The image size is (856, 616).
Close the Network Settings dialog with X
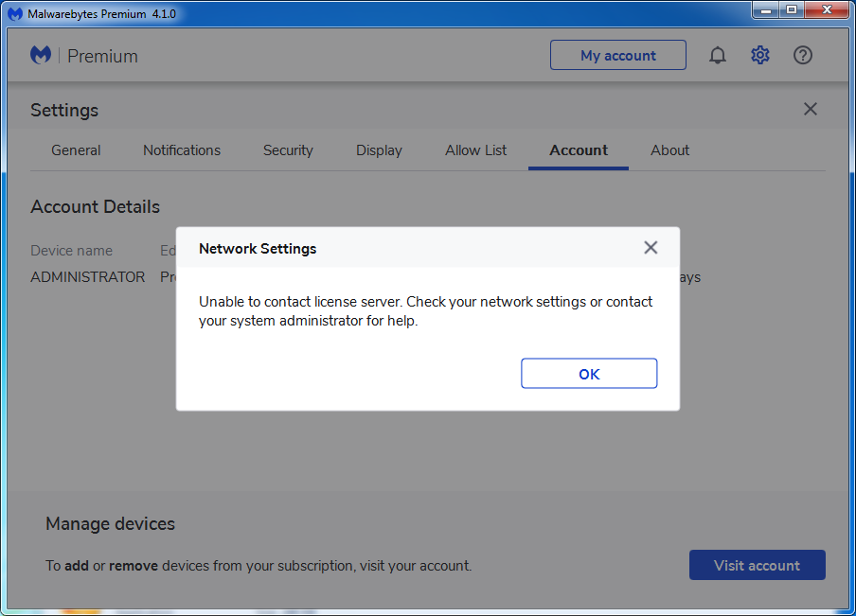651,248
